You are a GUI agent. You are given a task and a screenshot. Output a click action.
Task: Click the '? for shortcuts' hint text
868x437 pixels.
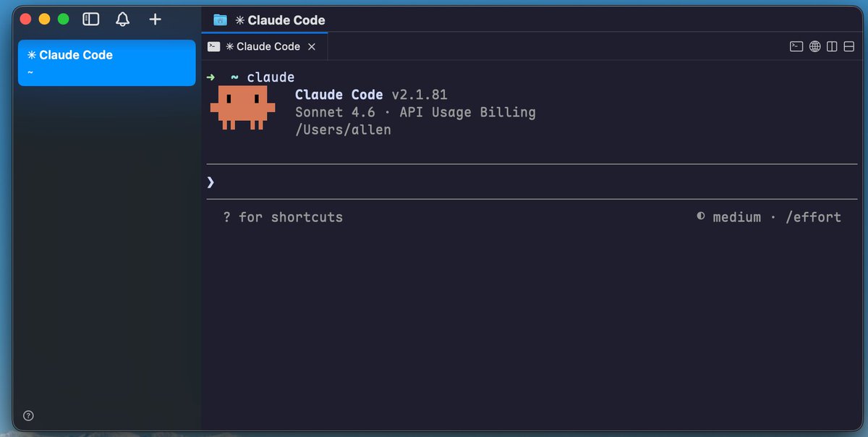(x=283, y=217)
